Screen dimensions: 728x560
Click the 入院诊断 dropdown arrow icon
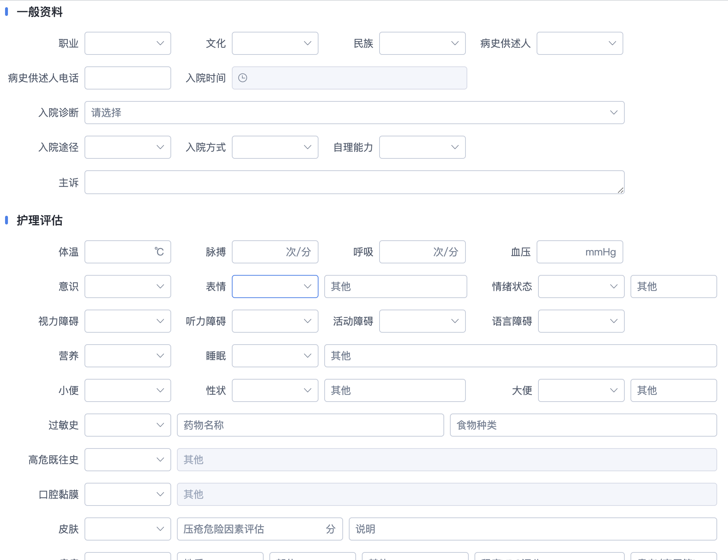tap(614, 113)
